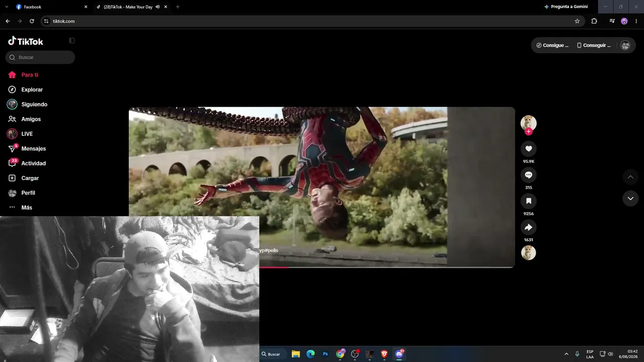This screenshot has height=362, width=644.
Task: Click the microphone tray icon
Action: (577, 354)
